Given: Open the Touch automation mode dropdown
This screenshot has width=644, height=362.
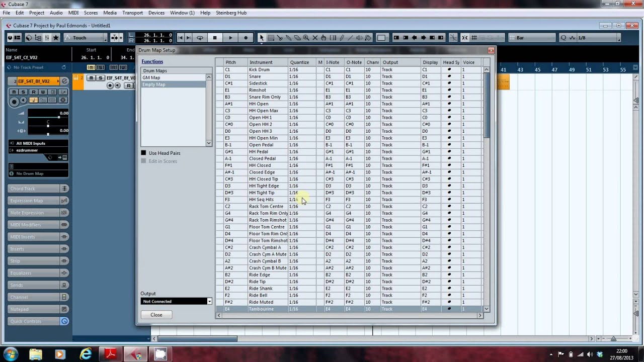Looking at the screenshot, I should pos(85,38).
